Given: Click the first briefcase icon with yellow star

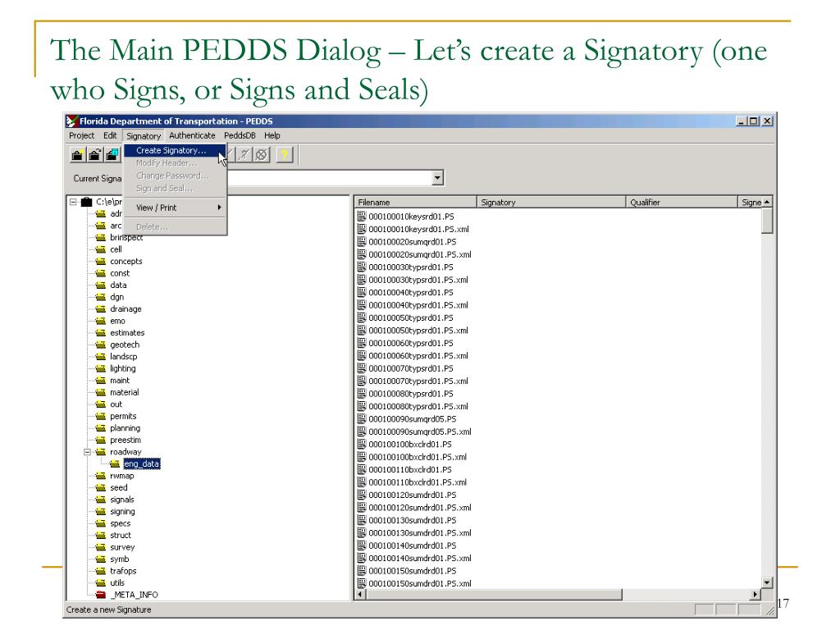Looking at the screenshot, I should 77,155.
